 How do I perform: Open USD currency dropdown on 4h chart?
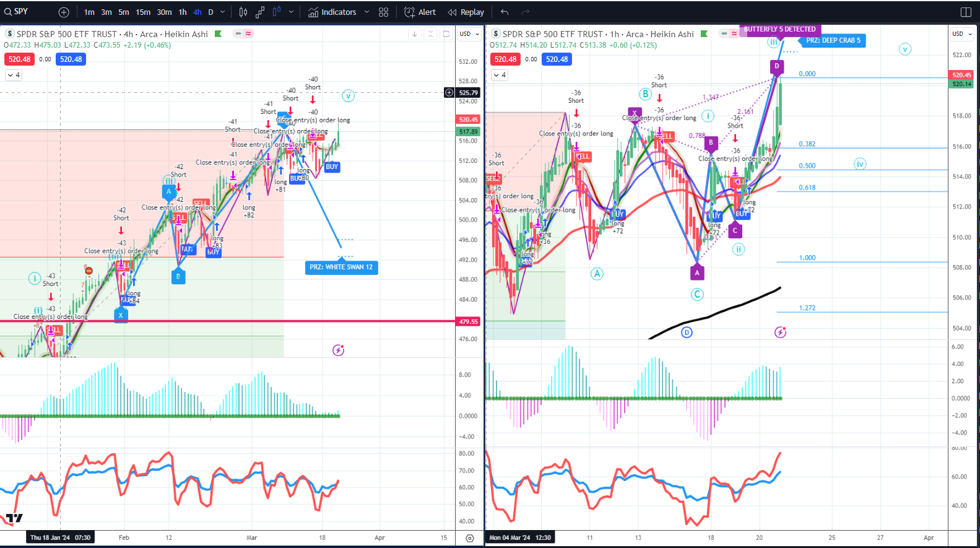pos(469,34)
